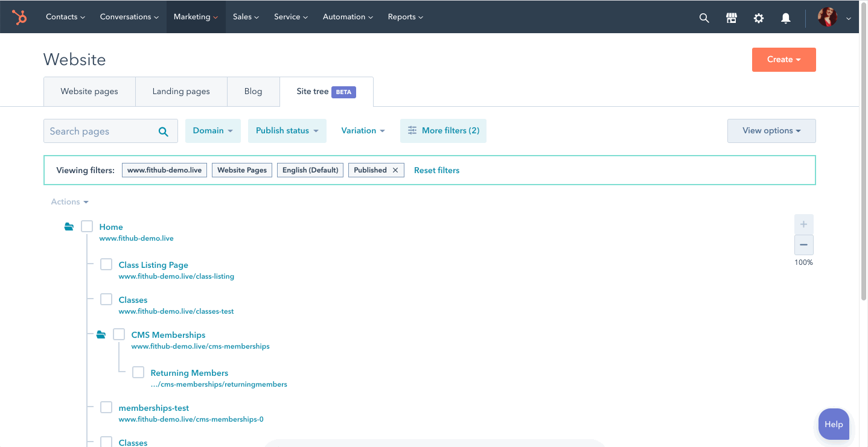Image resolution: width=868 pixels, height=447 pixels.
Task: Check the Class Listing Page checkbox
Action: (x=106, y=264)
